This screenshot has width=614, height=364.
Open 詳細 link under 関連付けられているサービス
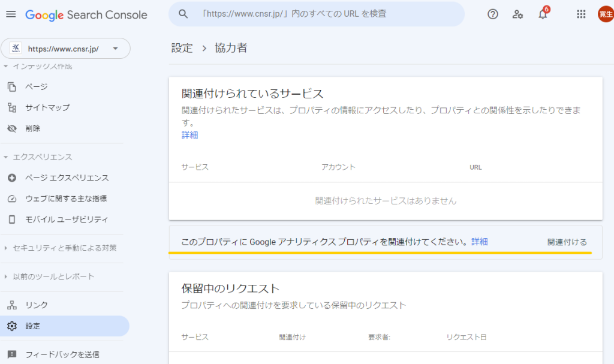click(190, 135)
